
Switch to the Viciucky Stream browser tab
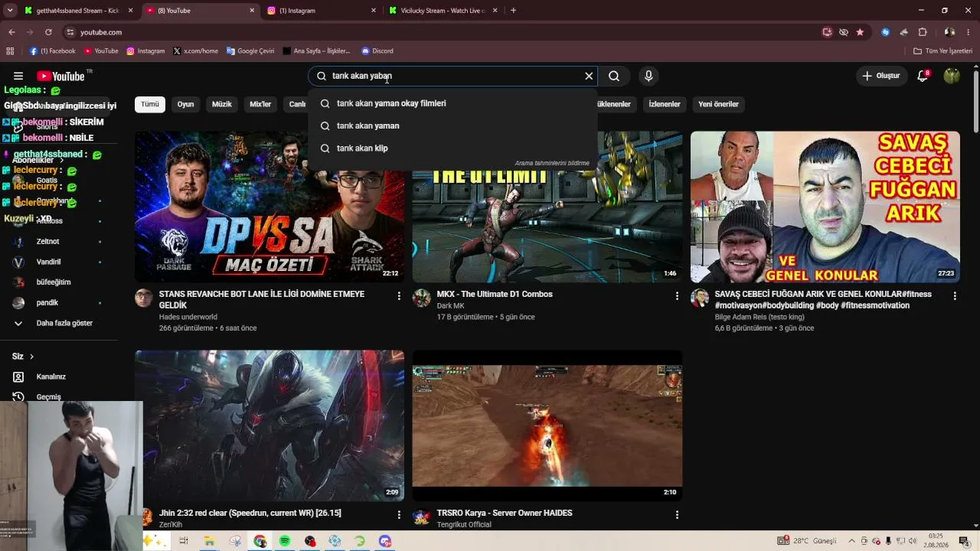click(x=443, y=11)
